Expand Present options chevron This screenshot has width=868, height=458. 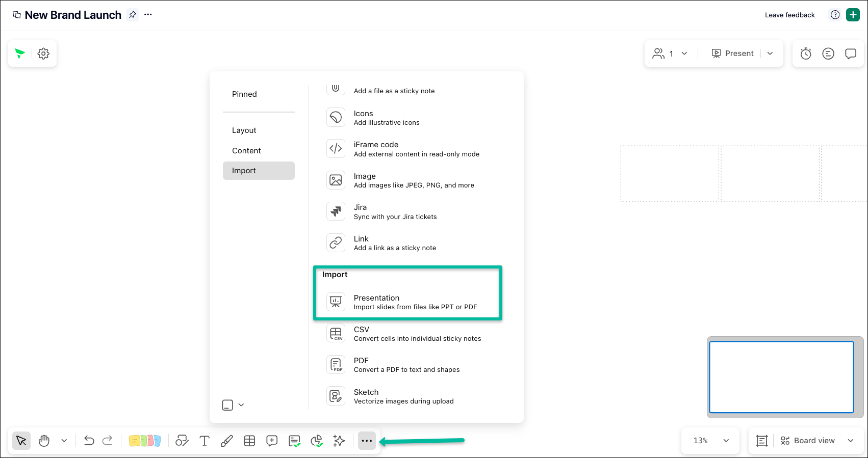770,53
